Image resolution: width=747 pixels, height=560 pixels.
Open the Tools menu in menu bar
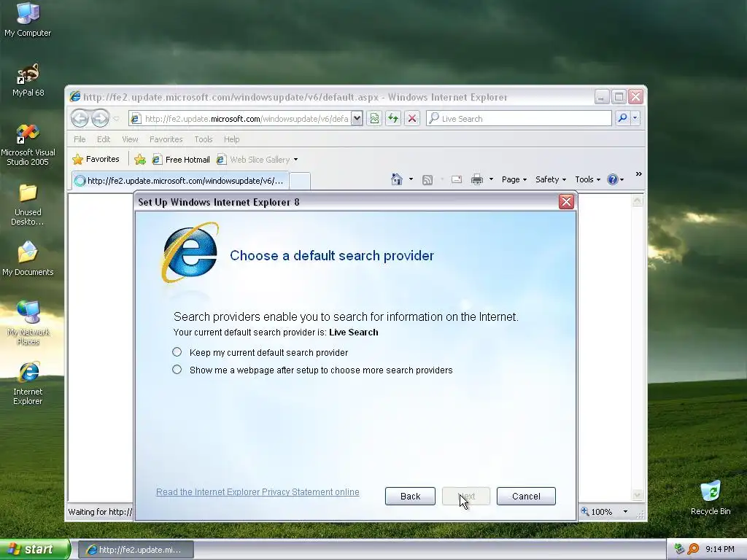tap(203, 139)
